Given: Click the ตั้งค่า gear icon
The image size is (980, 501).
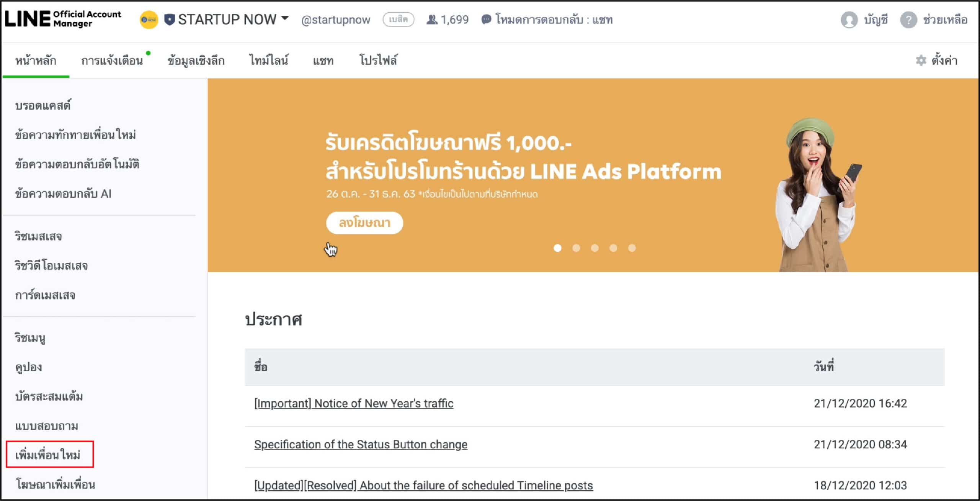Looking at the screenshot, I should click(x=921, y=61).
